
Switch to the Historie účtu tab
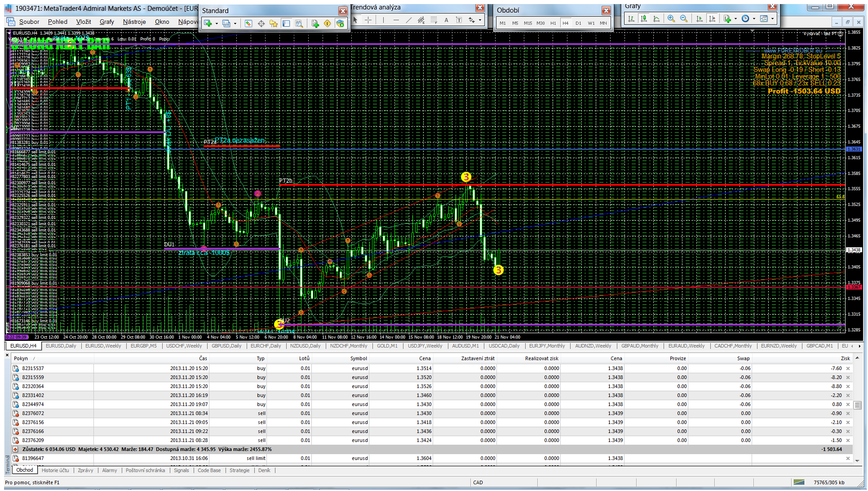55,470
